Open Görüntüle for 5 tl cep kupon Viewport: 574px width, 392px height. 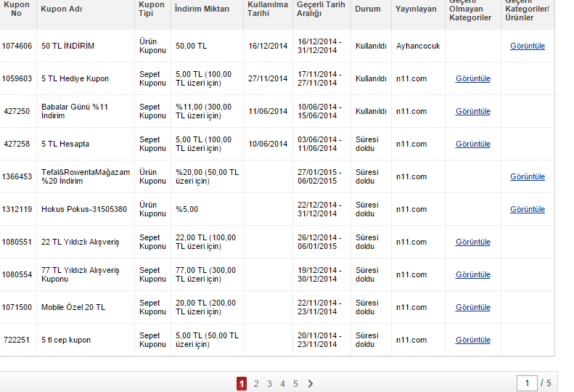coord(472,340)
